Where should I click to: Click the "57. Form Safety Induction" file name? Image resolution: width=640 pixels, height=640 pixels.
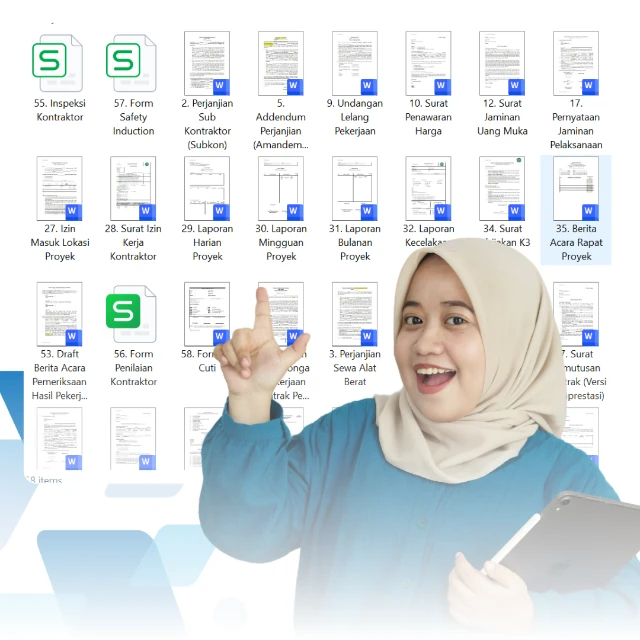[133, 117]
